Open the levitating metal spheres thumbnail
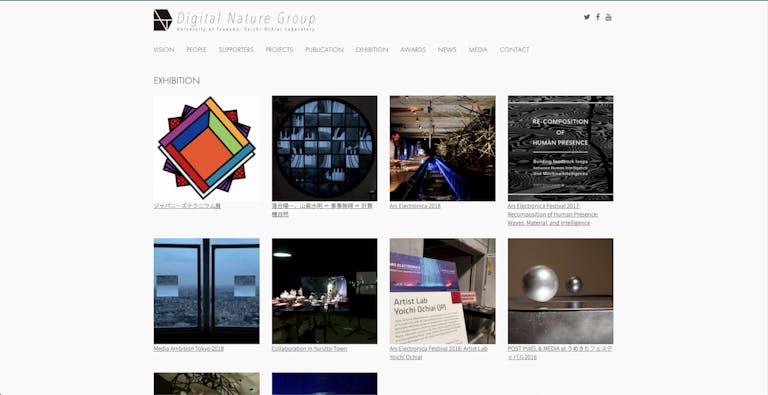This screenshot has height=395, width=768. point(560,291)
